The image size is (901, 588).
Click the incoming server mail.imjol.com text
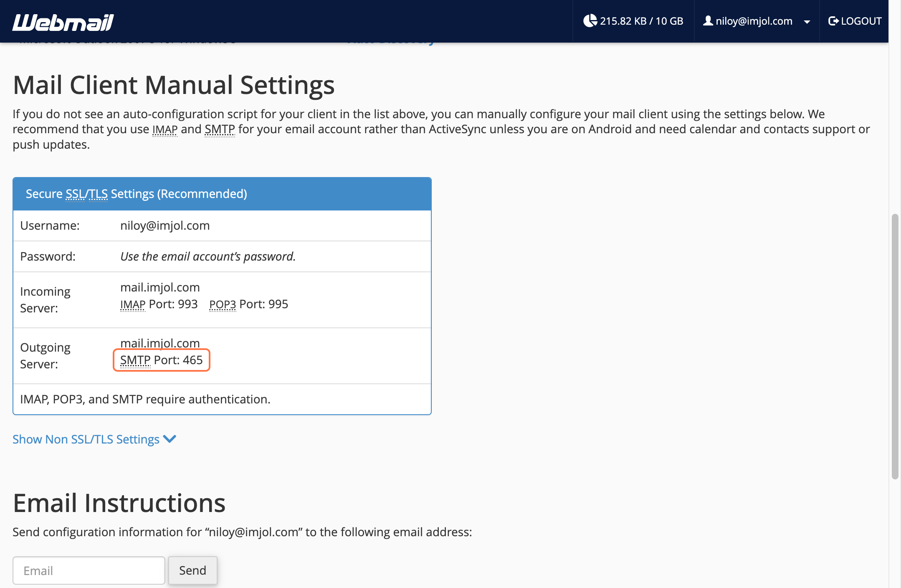pyautogui.click(x=160, y=287)
